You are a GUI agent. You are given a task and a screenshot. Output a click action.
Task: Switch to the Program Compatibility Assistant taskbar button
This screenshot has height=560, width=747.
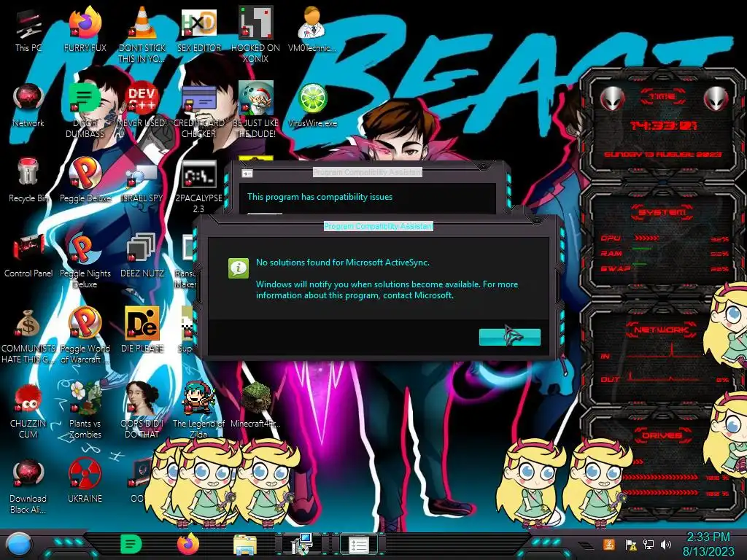pos(359,545)
